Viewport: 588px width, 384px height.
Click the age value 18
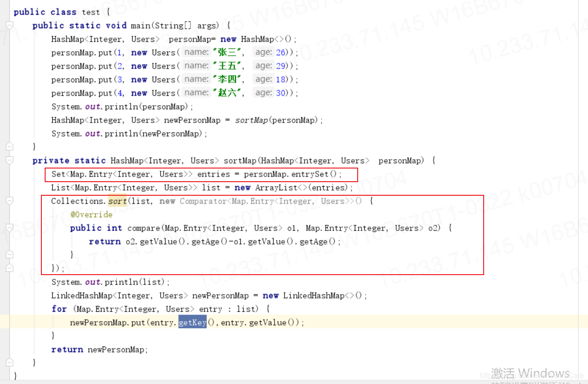tap(281, 80)
